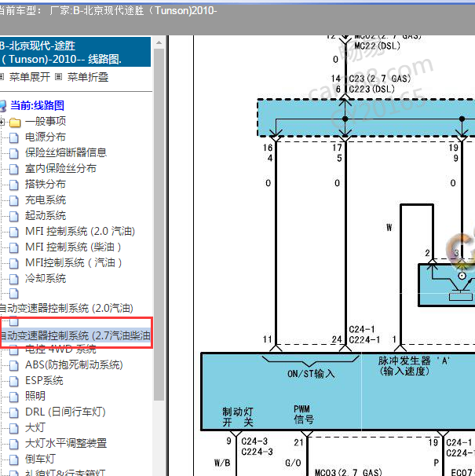The width and height of the screenshot is (475, 476).
Task: Click the sidebar vertical scrollbar thumb
Action: [x=159, y=225]
